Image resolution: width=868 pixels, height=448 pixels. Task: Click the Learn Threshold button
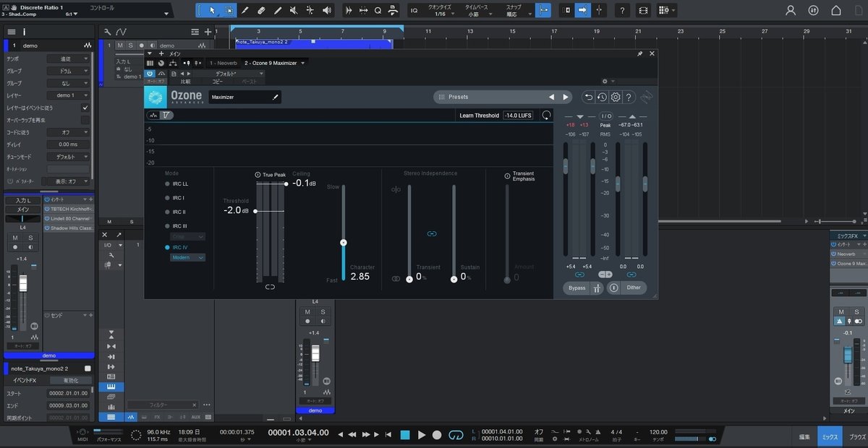pos(478,115)
